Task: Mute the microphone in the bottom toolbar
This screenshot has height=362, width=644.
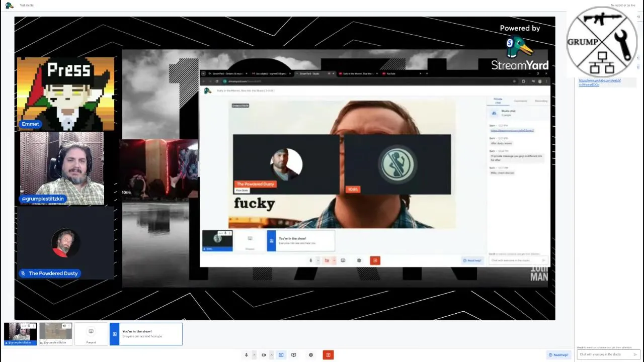Action: click(x=246, y=355)
